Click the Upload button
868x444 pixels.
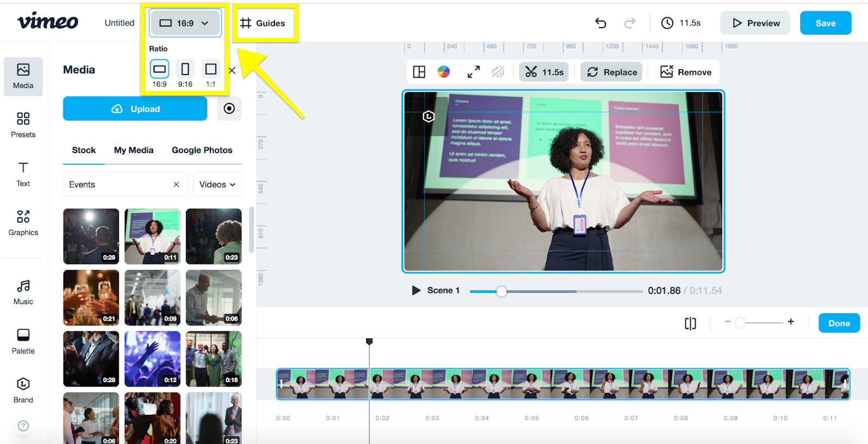135,108
